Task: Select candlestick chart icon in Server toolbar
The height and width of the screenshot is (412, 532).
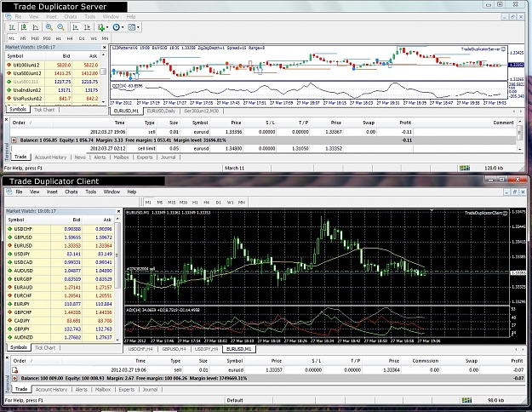Action: [x=24, y=27]
